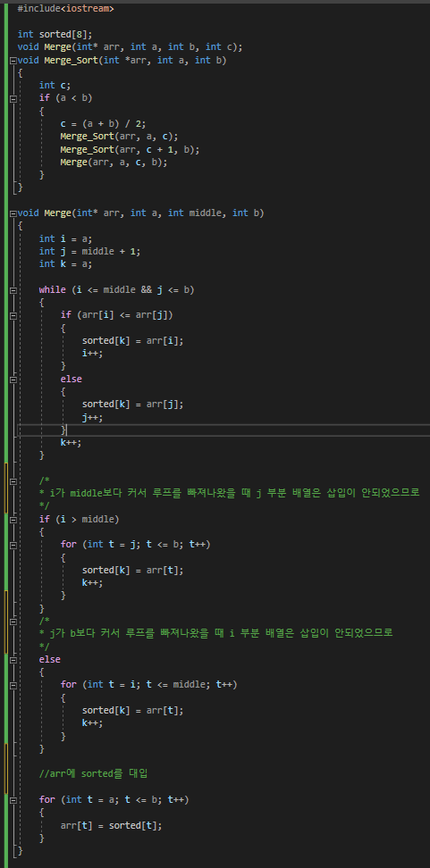Collapse the "void Merge(int* arr, int a, int middle, int b)" definition fold toggle
This screenshot has height=868, width=430.
pos(13,213)
